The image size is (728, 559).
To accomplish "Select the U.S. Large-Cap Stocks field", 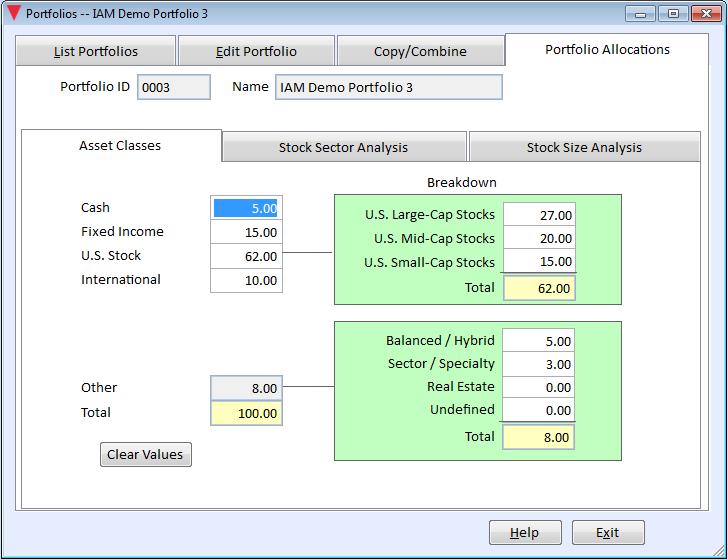I will pos(540,214).
